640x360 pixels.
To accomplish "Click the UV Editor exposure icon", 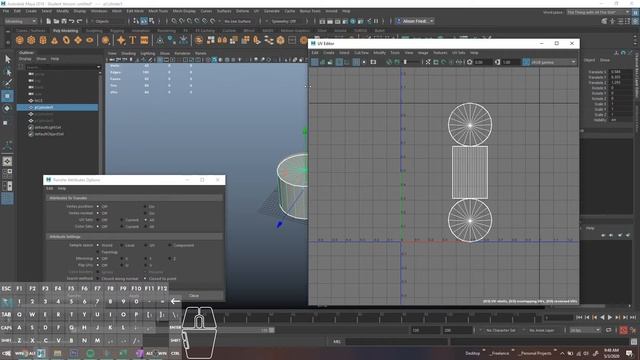I will click(x=469, y=62).
